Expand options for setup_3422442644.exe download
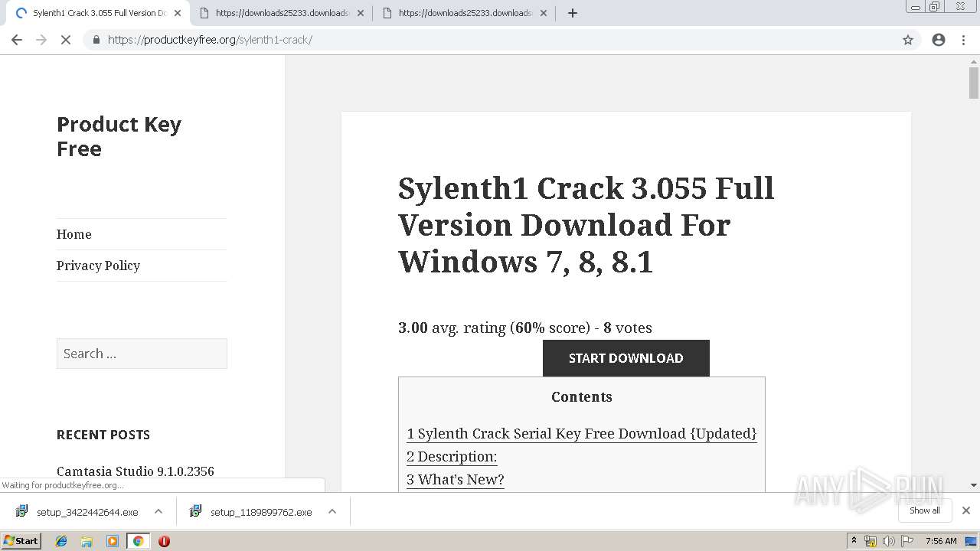This screenshot has height=551, width=980. pos(158,511)
